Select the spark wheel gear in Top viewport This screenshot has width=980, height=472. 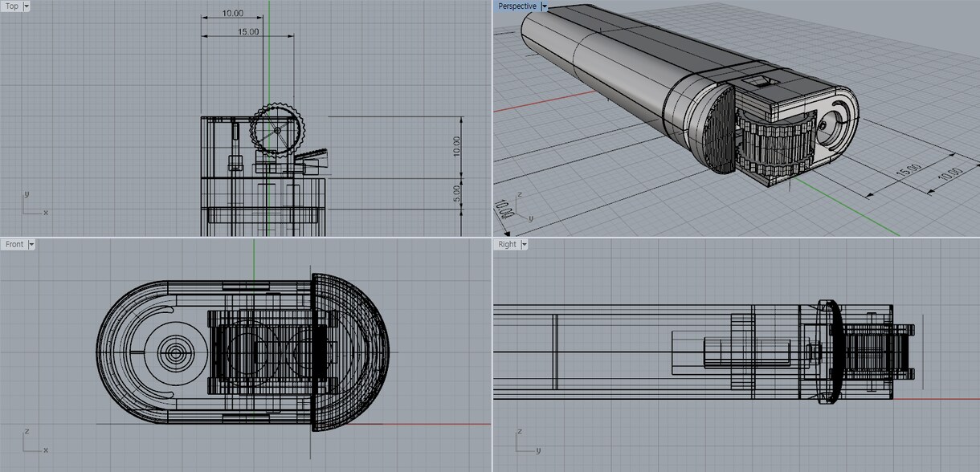click(278, 130)
